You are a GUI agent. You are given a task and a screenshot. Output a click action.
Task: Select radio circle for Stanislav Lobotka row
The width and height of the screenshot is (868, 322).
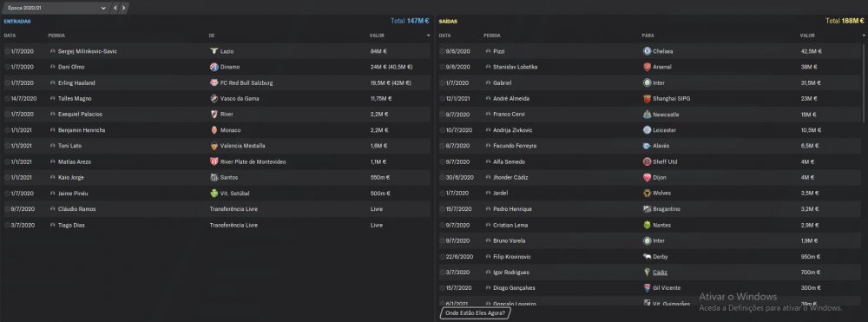[442, 67]
